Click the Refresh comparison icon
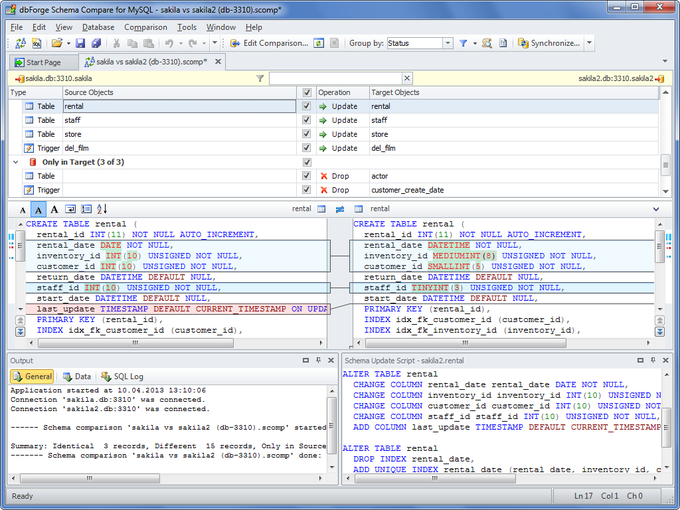Screen dimensions: 680x510 tap(319, 43)
